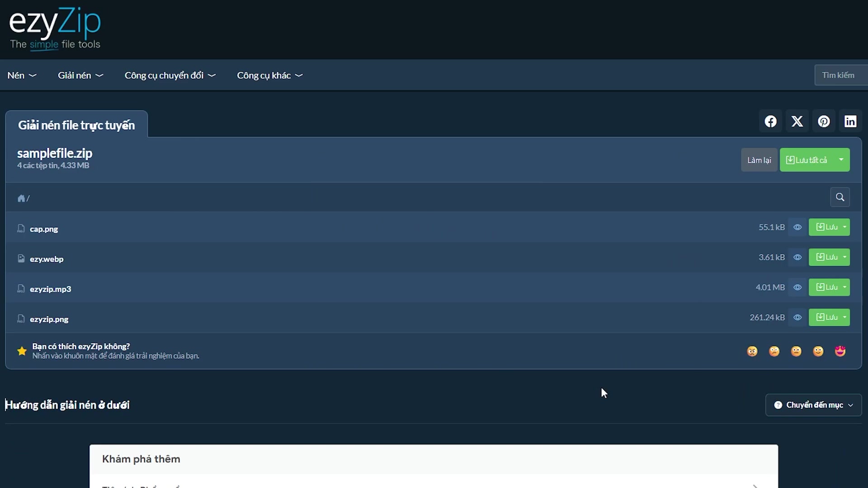
Task: Expand save options arrow for ezy.webp
Action: pyautogui.click(x=844, y=257)
